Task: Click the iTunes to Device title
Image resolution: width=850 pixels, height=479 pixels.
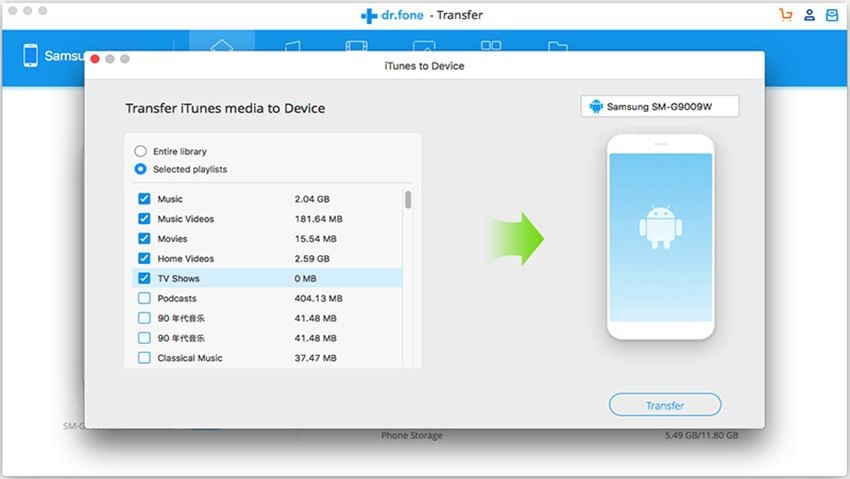Action: pyautogui.click(x=424, y=66)
